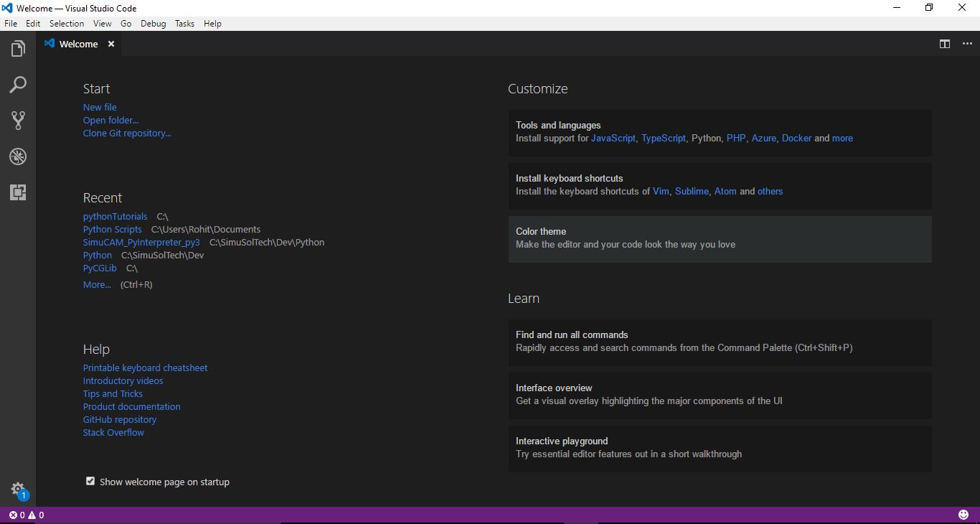The width and height of the screenshot is (980, 524).
Task: Open the Source Control view icon
Action: point(18,121)
